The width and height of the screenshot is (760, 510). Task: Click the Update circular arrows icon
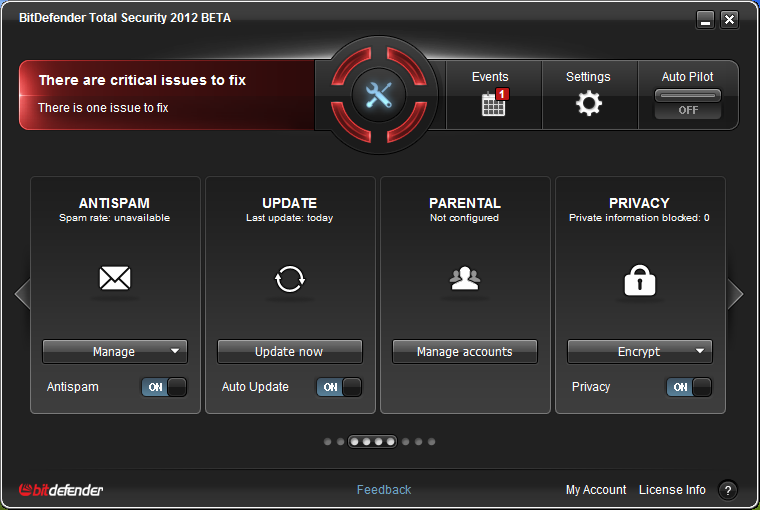(x=290, y=279)
